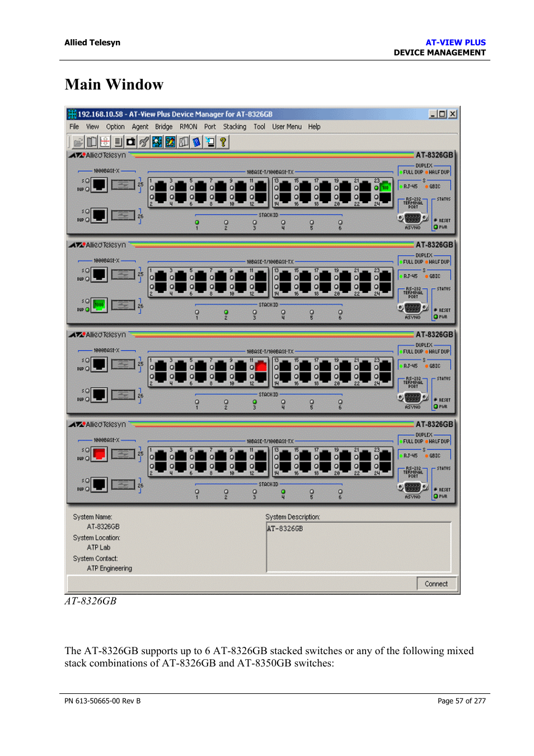Click the terminal download arrow toolbar icon
The height and width of the screenshot is (756, 534).
210,142
